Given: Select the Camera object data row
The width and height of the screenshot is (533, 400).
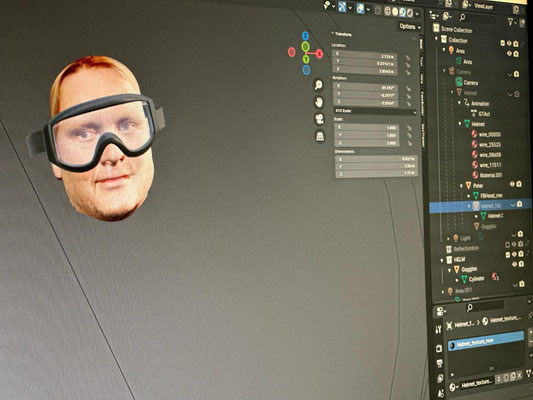Looking at the screenshot, I should [x=470, y=83].
